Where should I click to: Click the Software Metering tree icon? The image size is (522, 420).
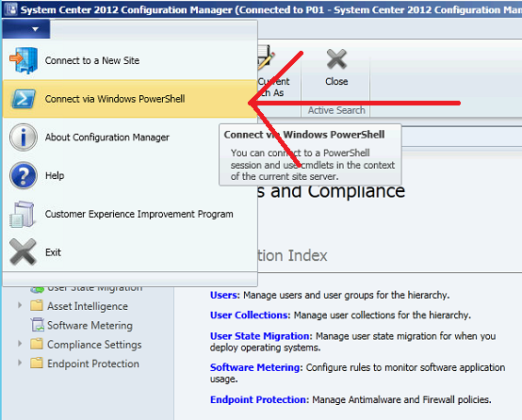coord(38,325)
